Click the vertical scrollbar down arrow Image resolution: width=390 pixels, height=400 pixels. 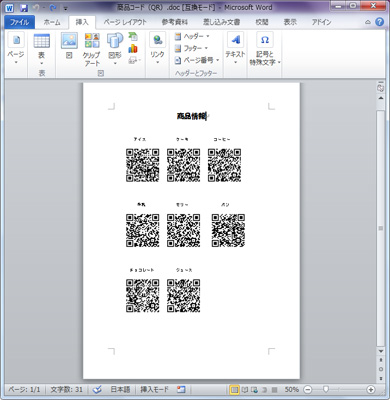click(380, 351)
